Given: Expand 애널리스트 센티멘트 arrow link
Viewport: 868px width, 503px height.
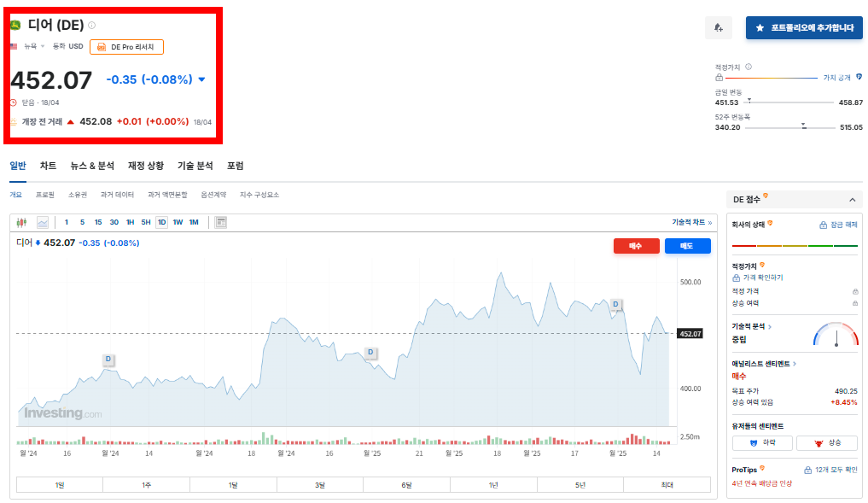Looking at the screenshot, I should pos(795,364).
